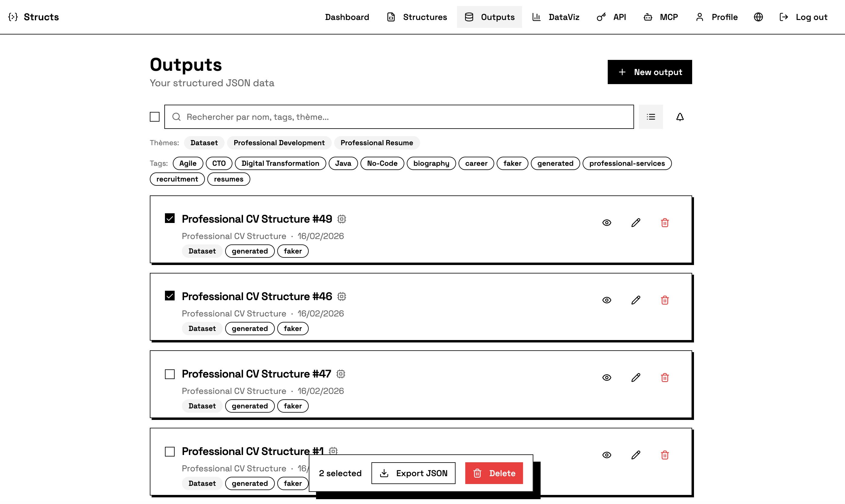The height and width of the screenshot is (504, 845).
Task: Toggle the select-all checkbox beside the search bar
Action: 154,116
